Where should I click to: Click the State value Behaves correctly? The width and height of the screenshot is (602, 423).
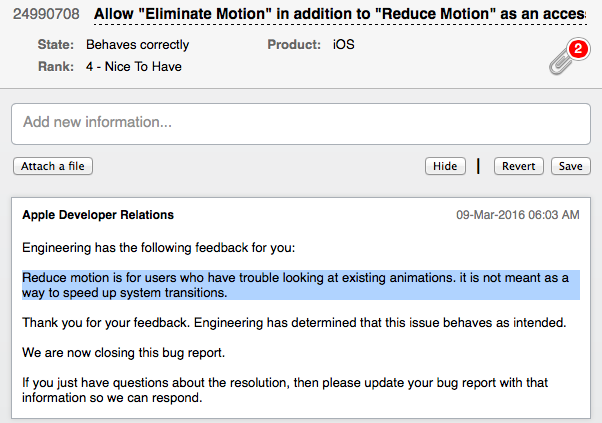(137, 45)
